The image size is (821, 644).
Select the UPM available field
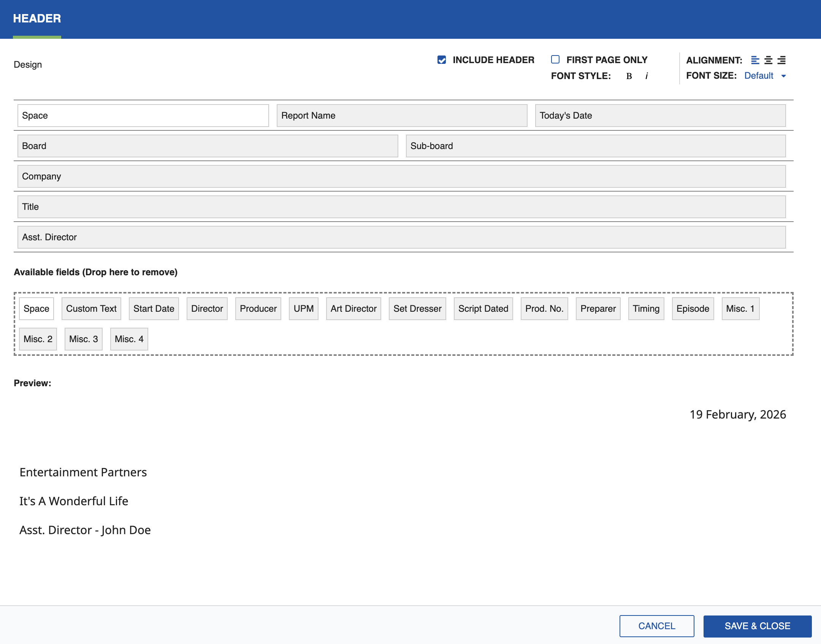pos(303,309)
